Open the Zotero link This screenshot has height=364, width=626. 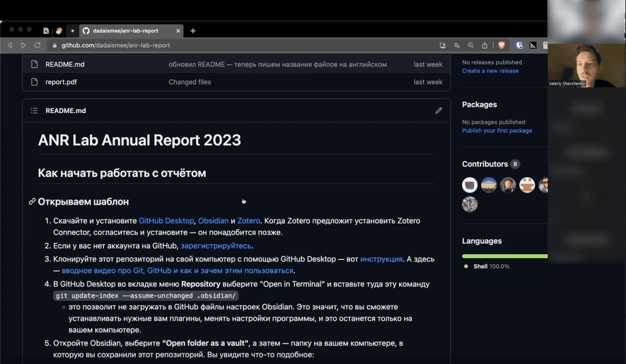(x=248, y=221)
